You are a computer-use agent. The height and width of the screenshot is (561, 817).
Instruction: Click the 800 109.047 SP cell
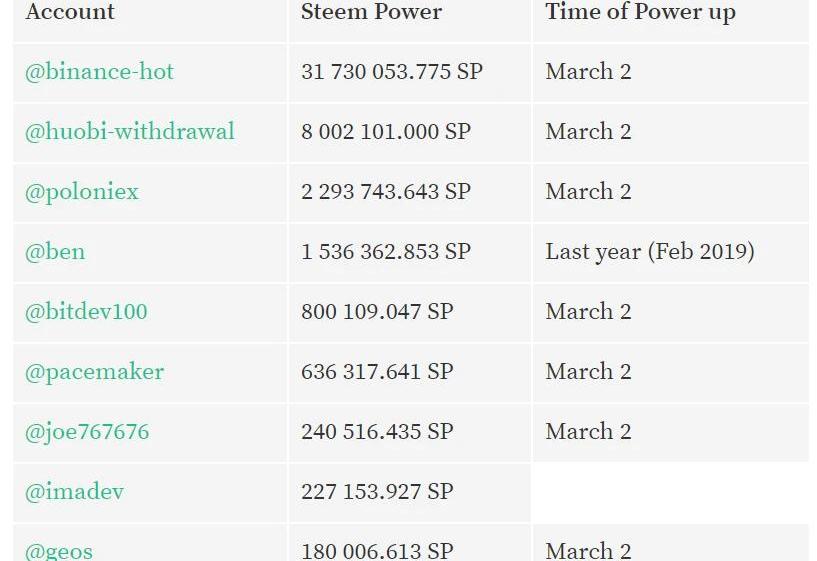click(376, 312)
